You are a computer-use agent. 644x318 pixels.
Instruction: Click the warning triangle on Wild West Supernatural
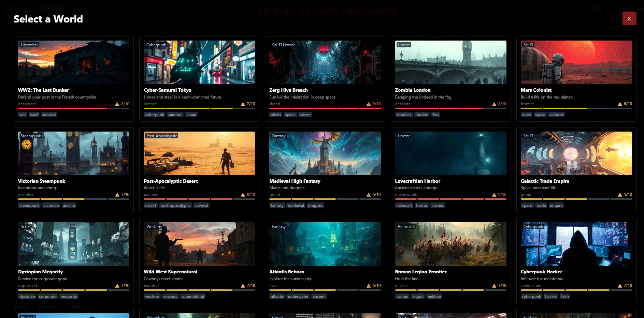(243, 286)
